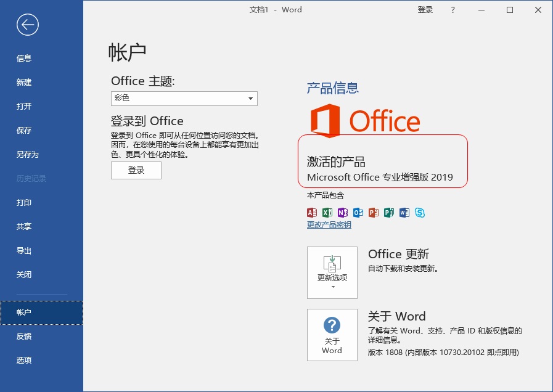Switch to the 帐户 sidebar item

[x=24, y=312]
